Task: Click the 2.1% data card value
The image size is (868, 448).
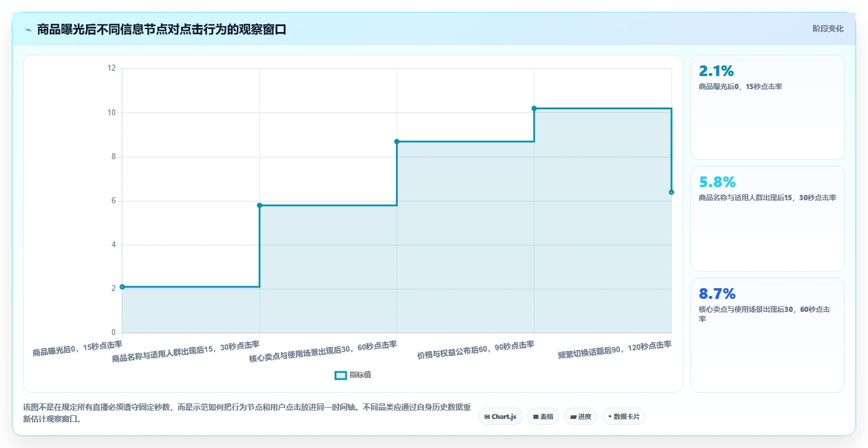Action: (717, 71)
